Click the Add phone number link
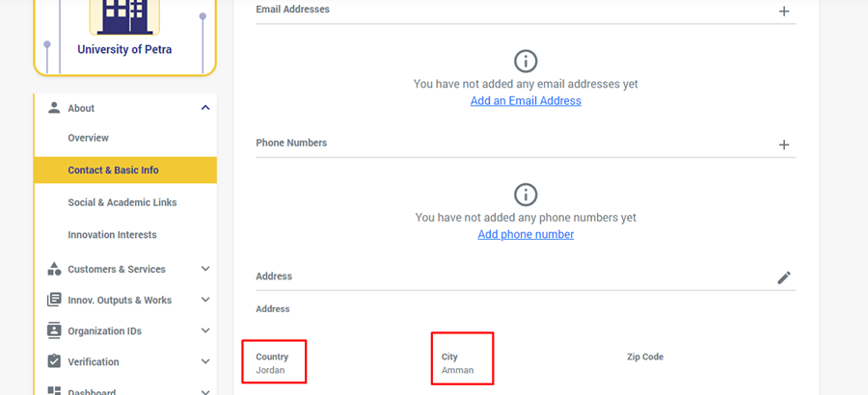868x395 pixels. click(526, 235)
